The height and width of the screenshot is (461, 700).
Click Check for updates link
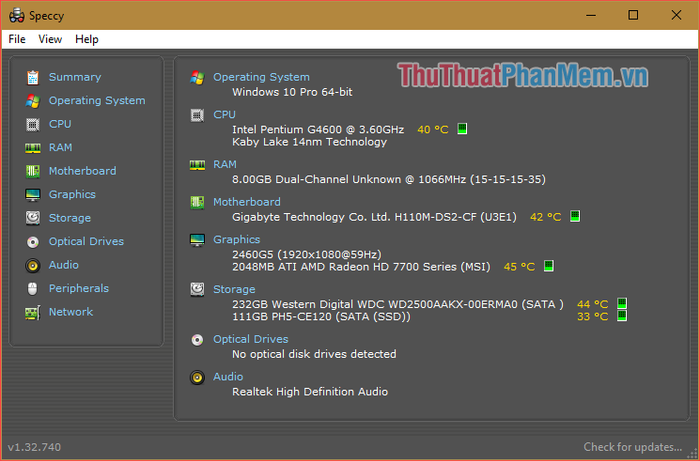tap(633, 447)
